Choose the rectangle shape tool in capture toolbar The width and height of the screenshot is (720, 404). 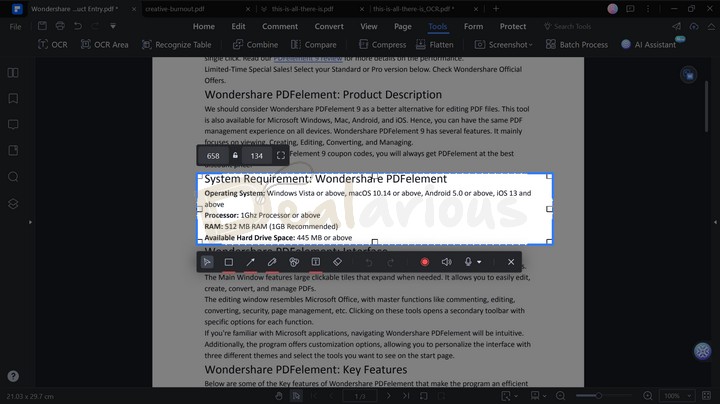[x=229, y=262]
